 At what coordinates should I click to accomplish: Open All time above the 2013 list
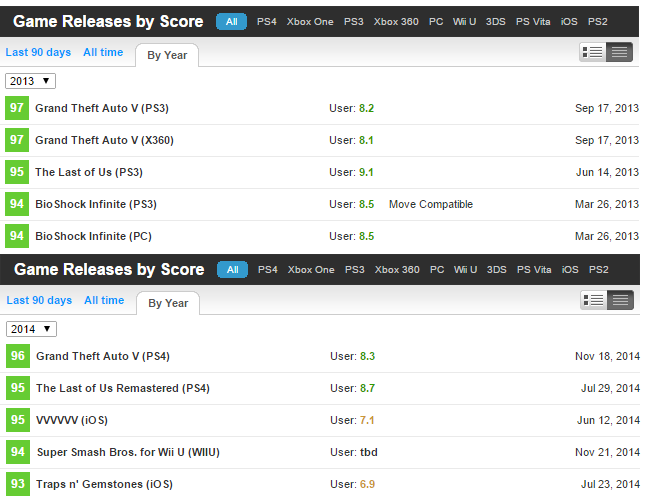coord(103,52)
